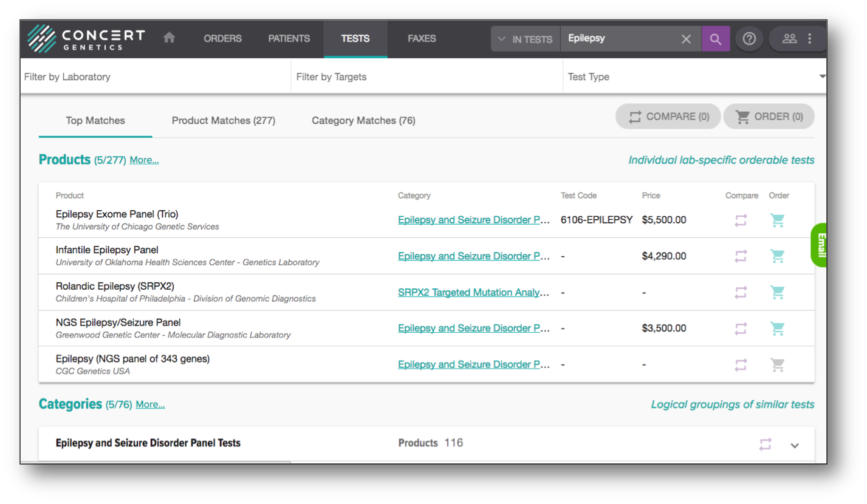Click compare icon for NGS Epilepsy/Seizure Panel
The width and height of the screenshot is (867, 504).
(x=740, y=329)
